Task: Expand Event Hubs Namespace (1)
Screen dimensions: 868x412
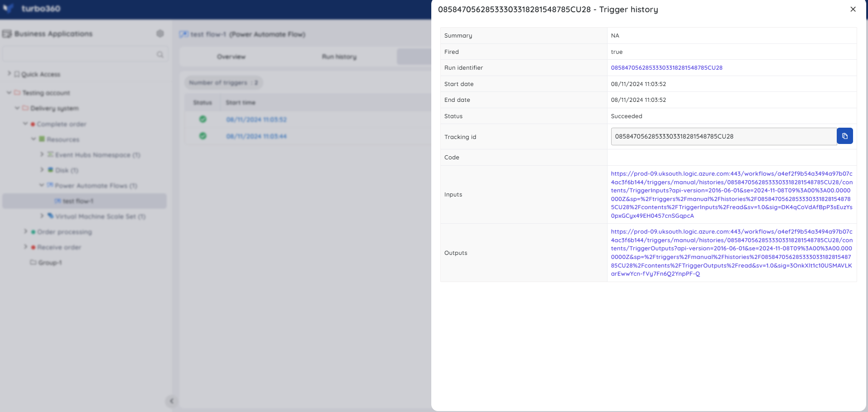Action: tap(42, 154)
